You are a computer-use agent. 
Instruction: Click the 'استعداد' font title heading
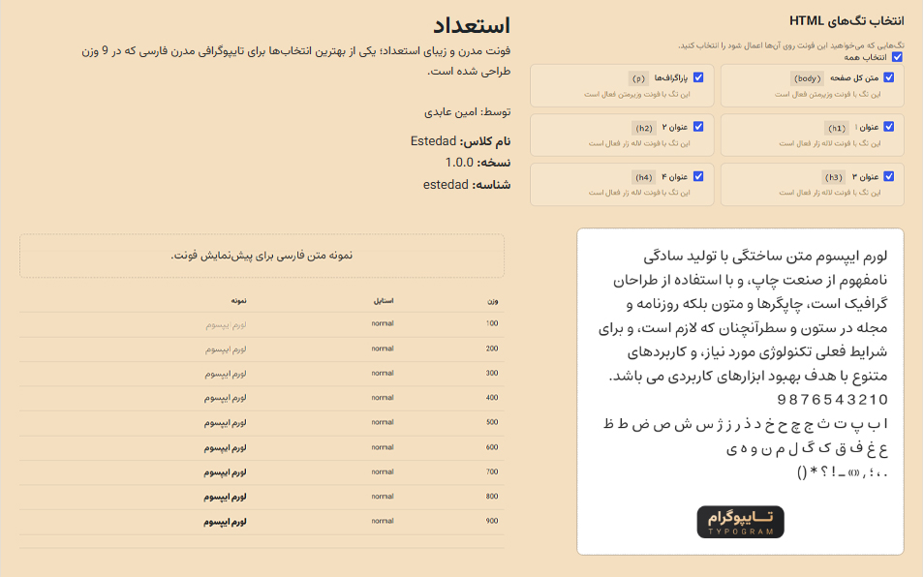pyautogui.click(x=472, y=25)
